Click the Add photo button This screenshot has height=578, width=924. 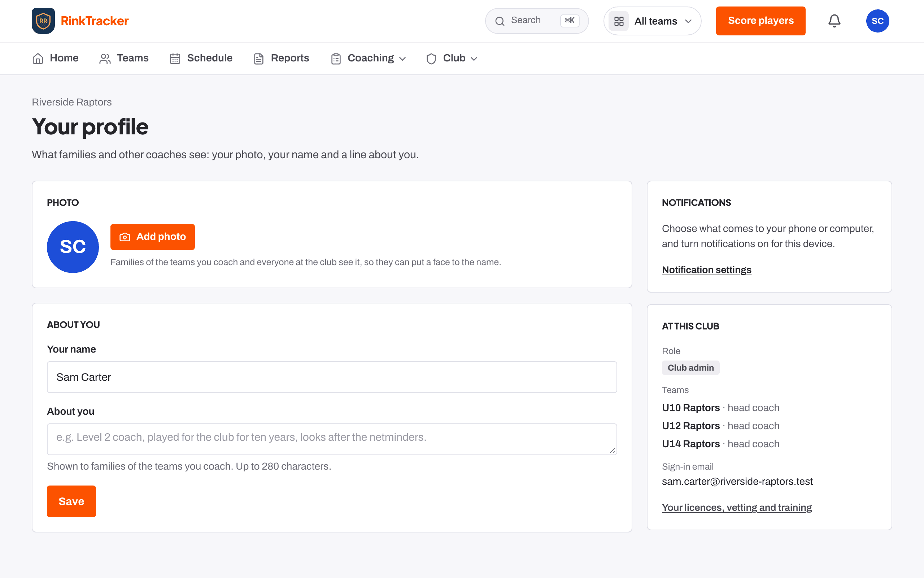point(153,237)
